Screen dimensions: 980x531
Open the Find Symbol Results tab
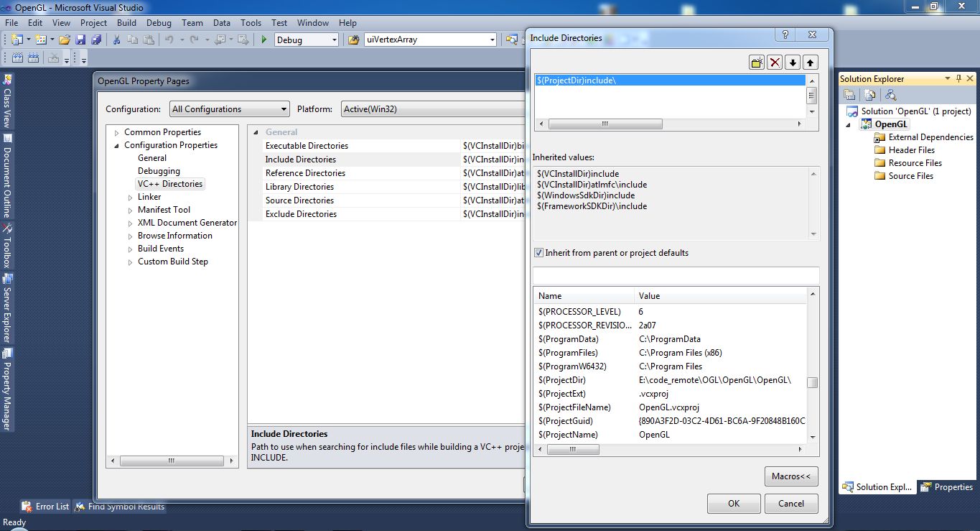pos(119,507)
